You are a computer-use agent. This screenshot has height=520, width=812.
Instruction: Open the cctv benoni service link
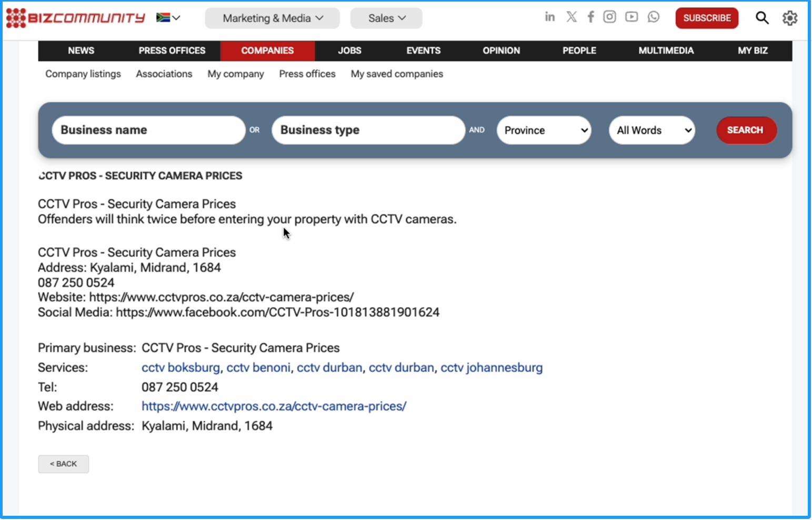pyautogui.click(x=258, y=368)
